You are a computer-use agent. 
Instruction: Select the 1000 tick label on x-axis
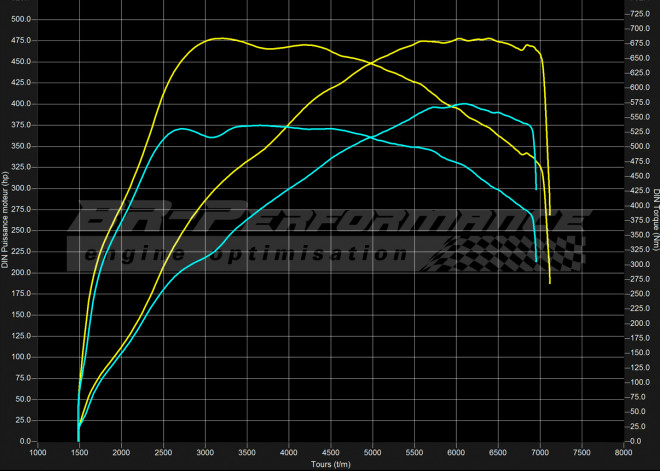click(x=37, y=453)
